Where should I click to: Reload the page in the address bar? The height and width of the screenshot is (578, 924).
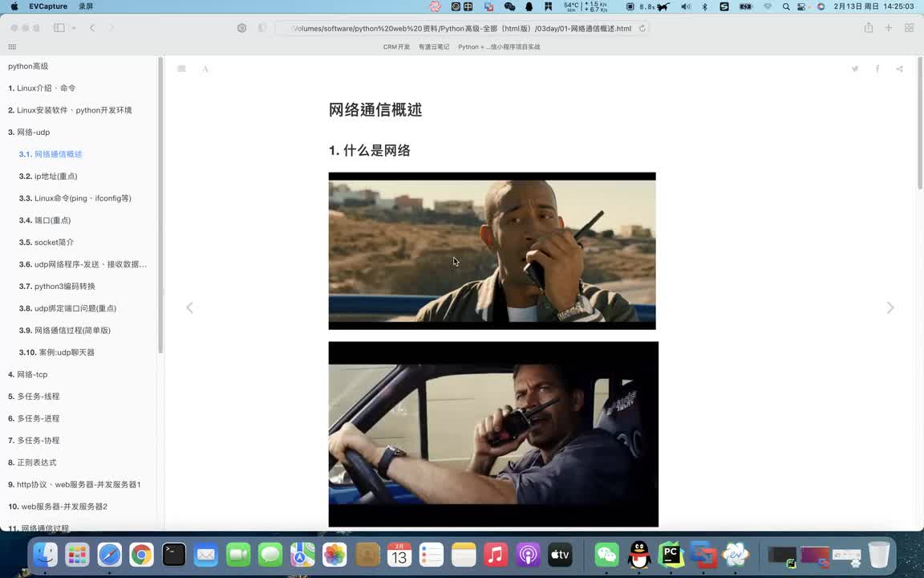(x=642, y=28)
